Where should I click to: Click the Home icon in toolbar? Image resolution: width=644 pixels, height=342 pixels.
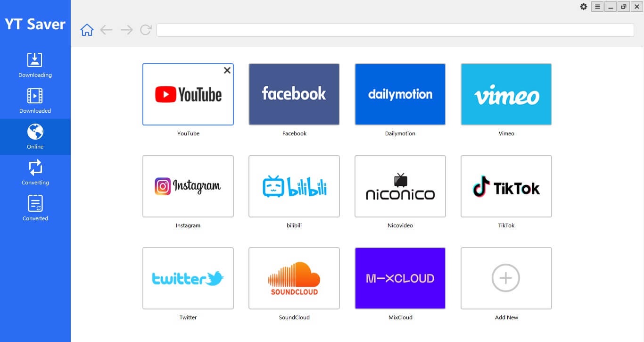pyautogui.click(x=87, y=30)
